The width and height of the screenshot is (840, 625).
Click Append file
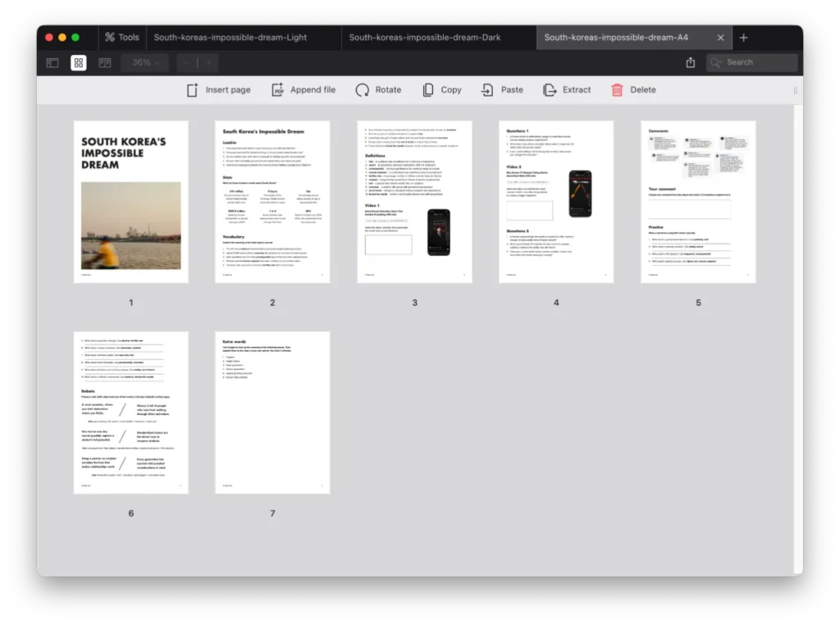tap(304, 90)
